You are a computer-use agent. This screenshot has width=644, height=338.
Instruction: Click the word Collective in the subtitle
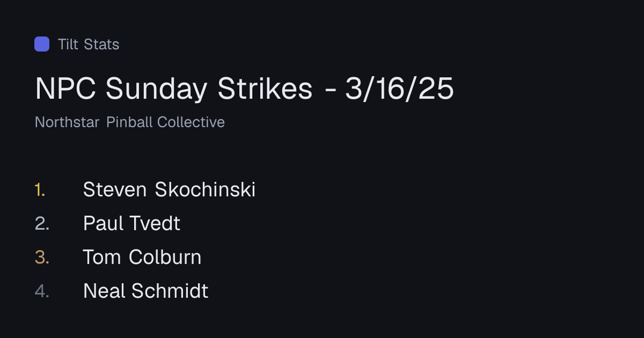[191, 122]
